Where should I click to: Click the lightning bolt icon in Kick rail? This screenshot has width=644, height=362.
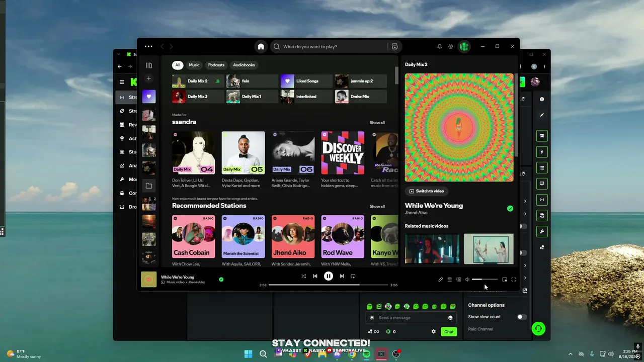pyautogui.click(x=542, y=152)
